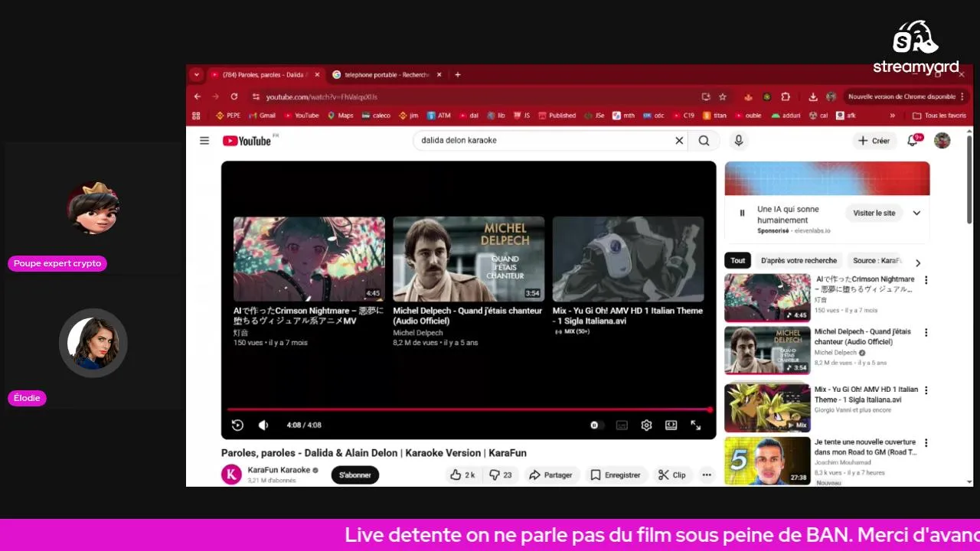Enter fullscreen from the video player
Screen dimensions: 980x551
click(695, 425)
